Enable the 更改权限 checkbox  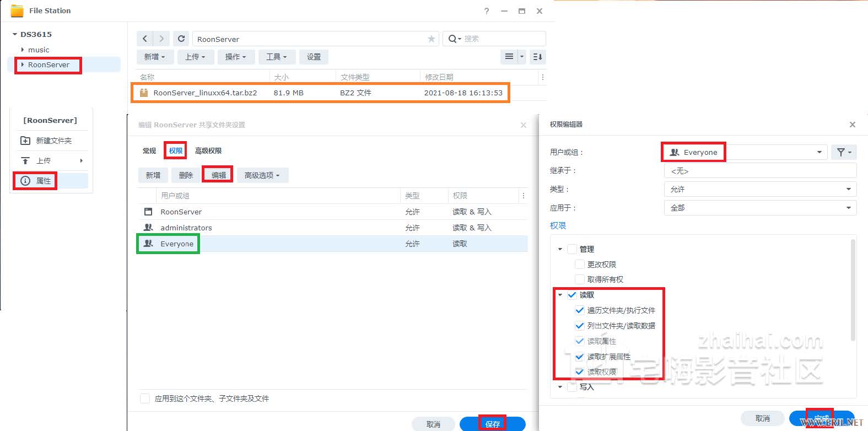pyautogui.click(x=580, y=265)
